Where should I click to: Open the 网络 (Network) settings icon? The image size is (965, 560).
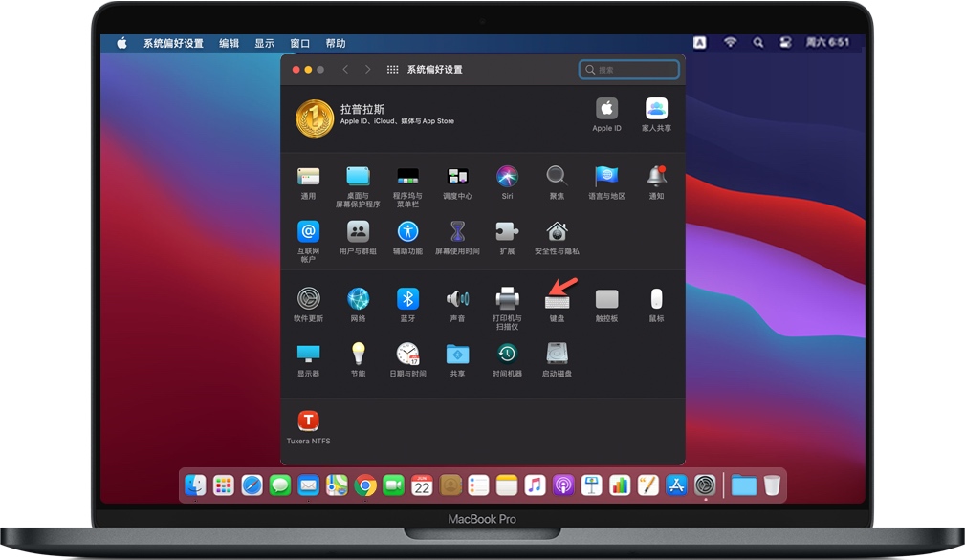pyautogui.click(x=358, y=299)
